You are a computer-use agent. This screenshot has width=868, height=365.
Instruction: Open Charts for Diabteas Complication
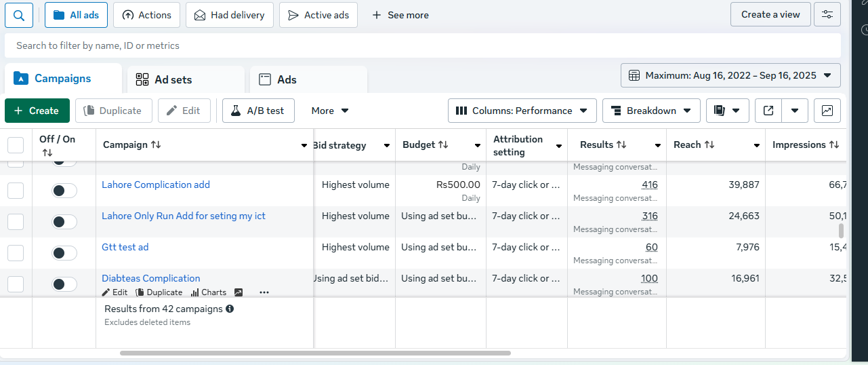point(209,292)
